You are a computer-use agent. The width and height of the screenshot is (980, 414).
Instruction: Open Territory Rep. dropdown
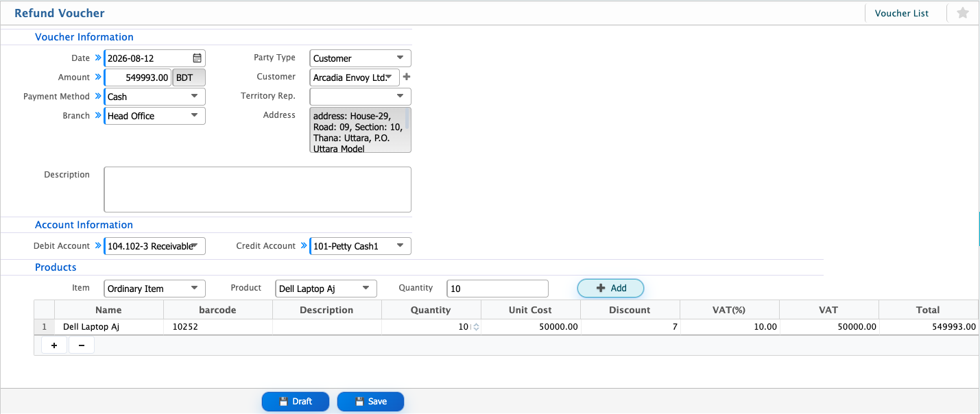coord(361,97)
